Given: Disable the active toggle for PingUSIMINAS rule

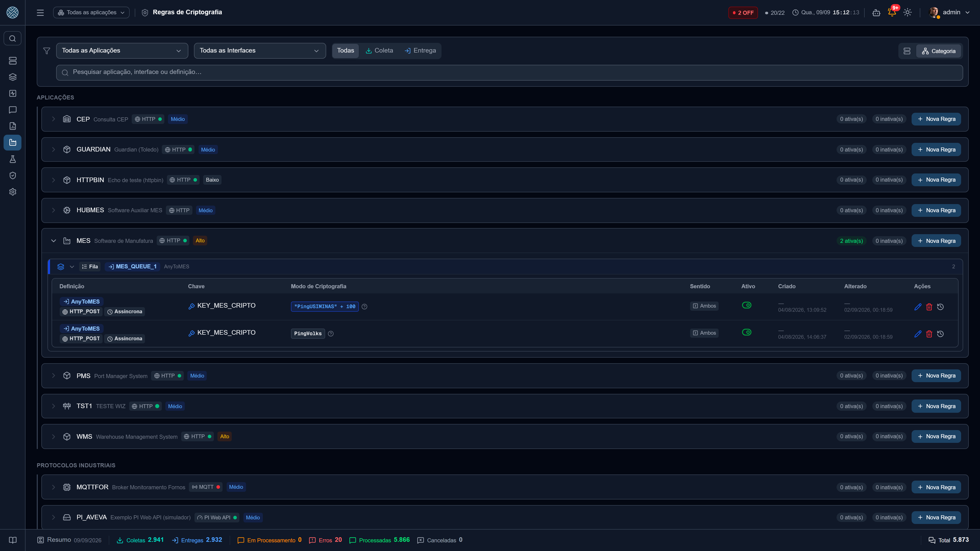Looking at the screenshot, I should click(746, 305).
